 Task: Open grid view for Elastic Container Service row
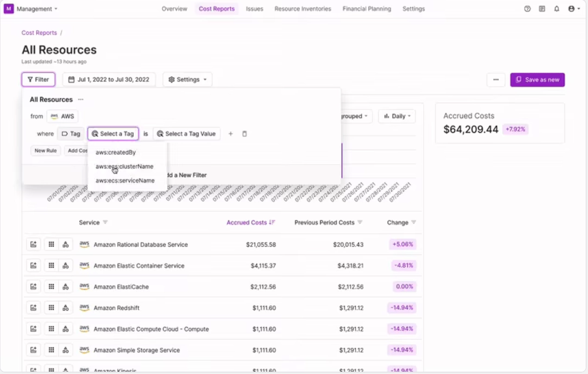pyautogui.click(x=51, y=266)
